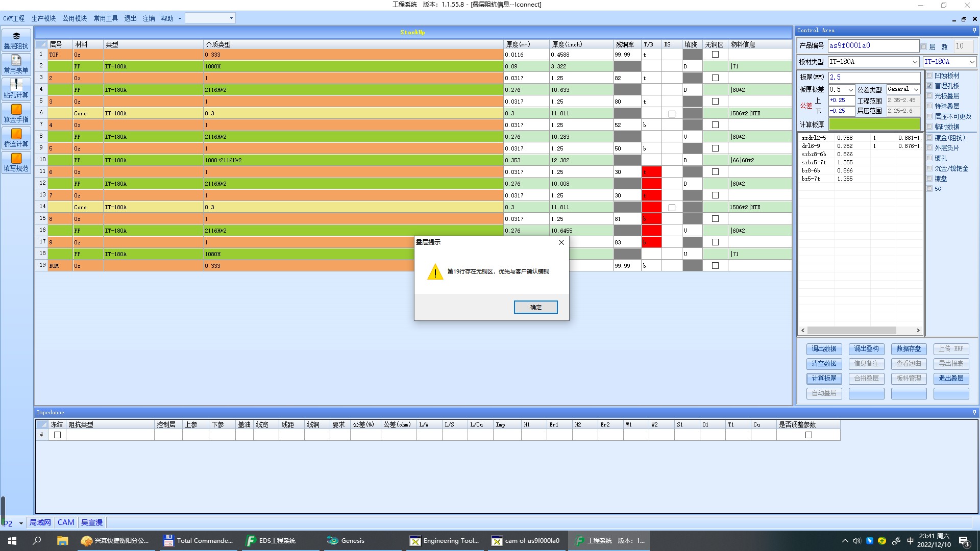
Task: Open the 公差类型 General dropdown
Action: click(x=916, y=89)
